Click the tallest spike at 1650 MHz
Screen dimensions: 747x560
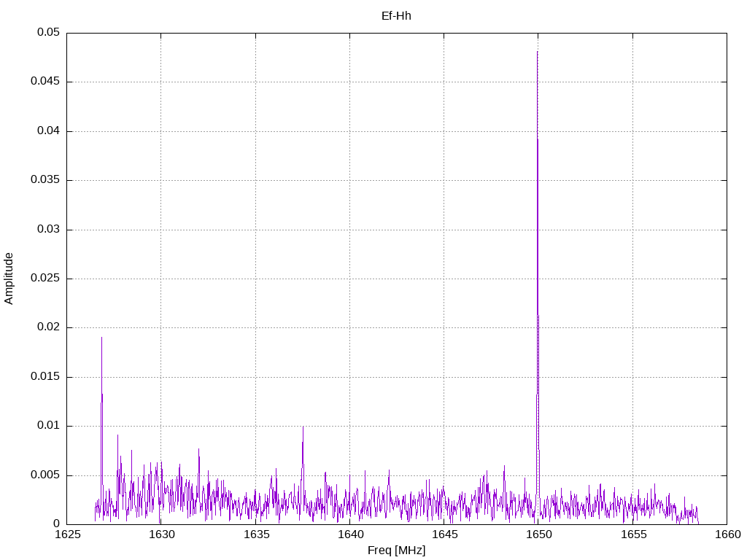[538, 52]
